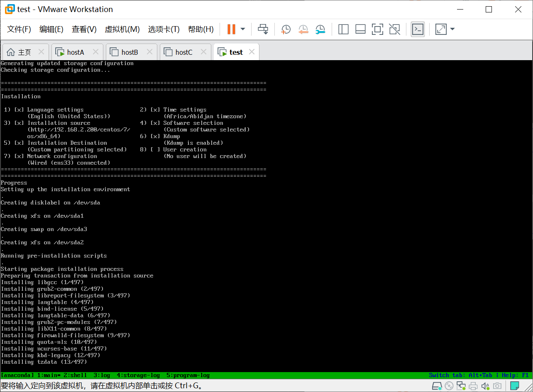Open the 查看(V) menu
Viewport: 533px width, 392px height.
[84, 29]
